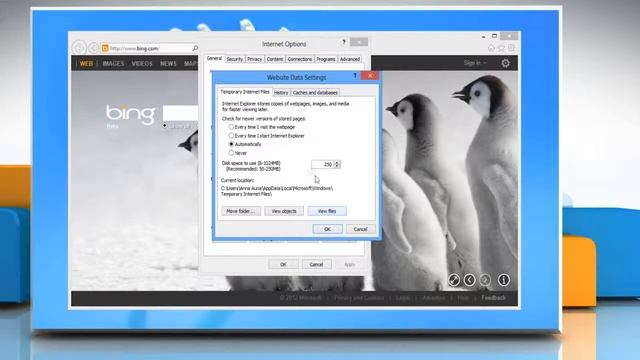
Task: Increase disk space value with up arrow
Action: 337,162
